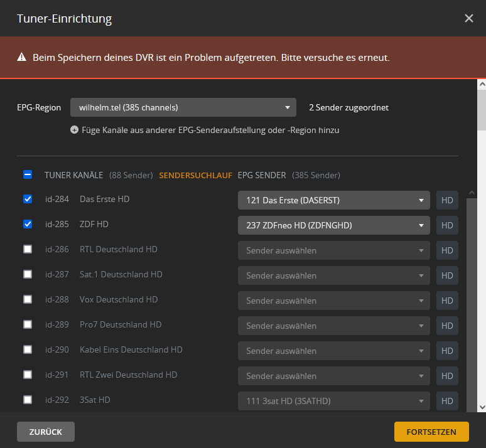The image size is (486, 448).
Task: Open EPG sender dropdown for RTL Zwei HD
Action: click(334, 376)
